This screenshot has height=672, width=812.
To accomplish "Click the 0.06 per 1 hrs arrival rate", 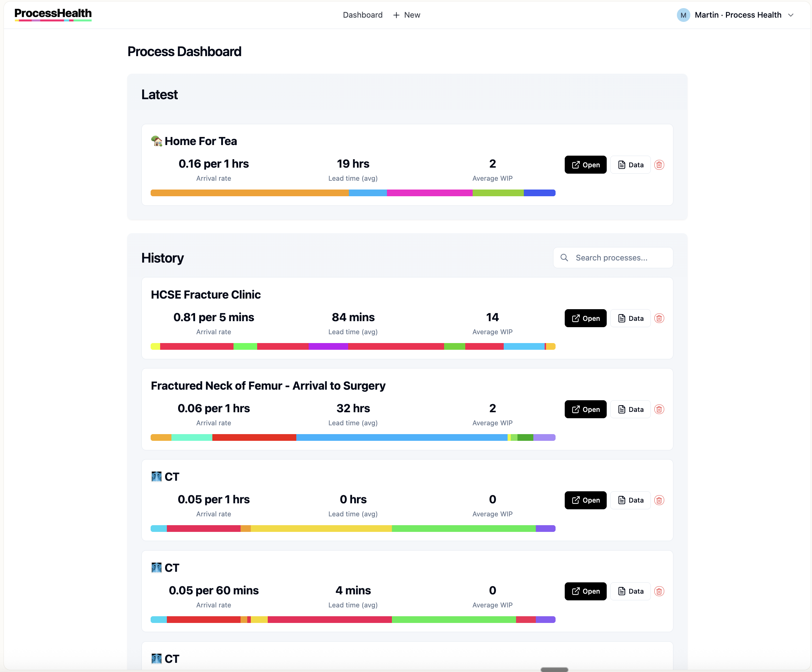I will (213, 408).
